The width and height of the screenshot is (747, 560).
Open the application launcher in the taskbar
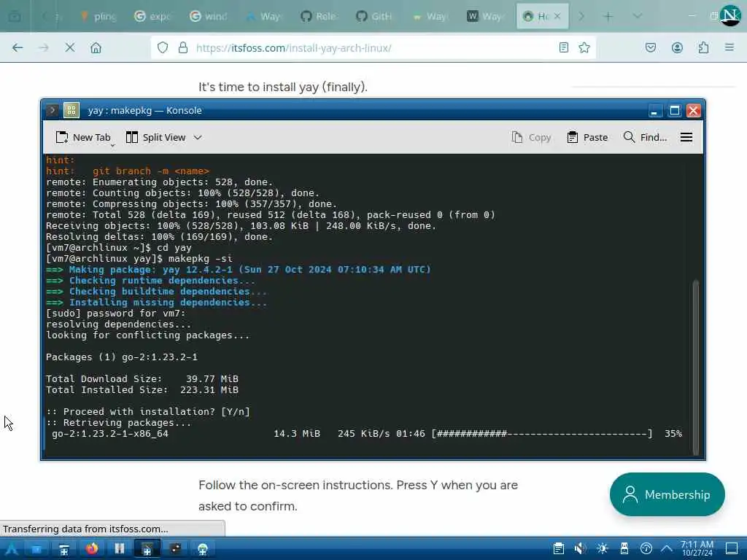(x=12, y=549)
